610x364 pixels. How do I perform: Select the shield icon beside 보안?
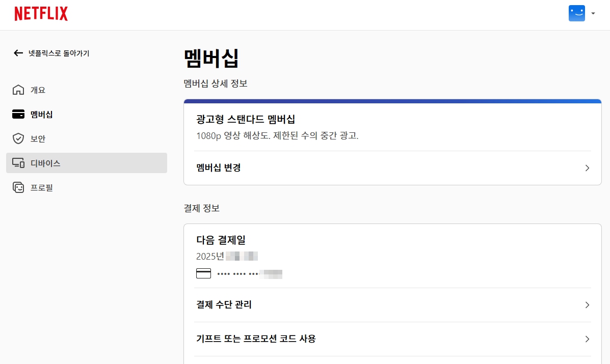pos(17,138)
